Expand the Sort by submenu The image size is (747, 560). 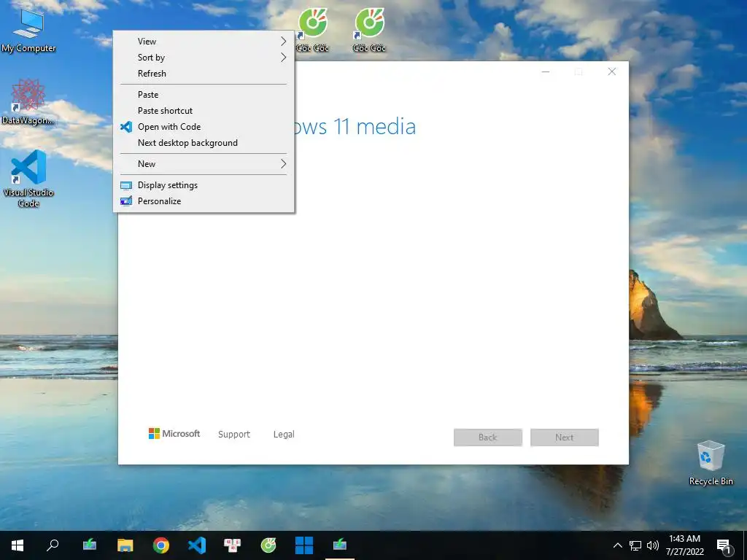(204, 58)
